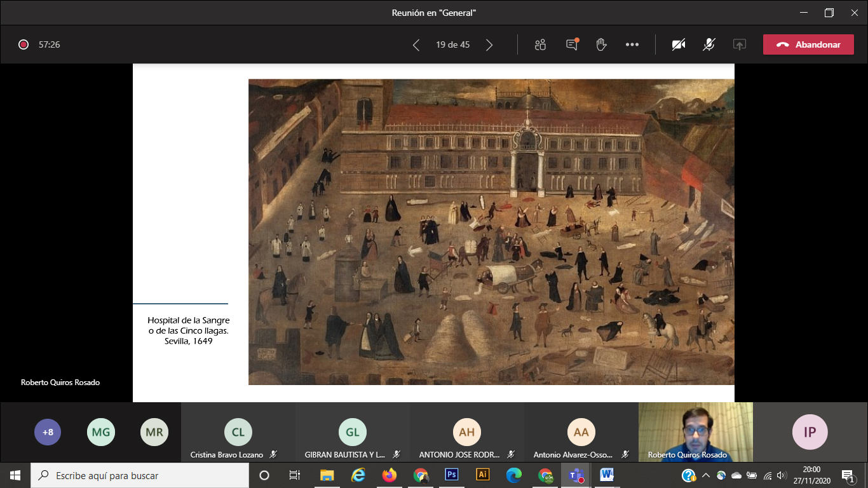Select Roberto Quiros Rosado video thumbnail

pyautogui.click(x=696, y=432)
